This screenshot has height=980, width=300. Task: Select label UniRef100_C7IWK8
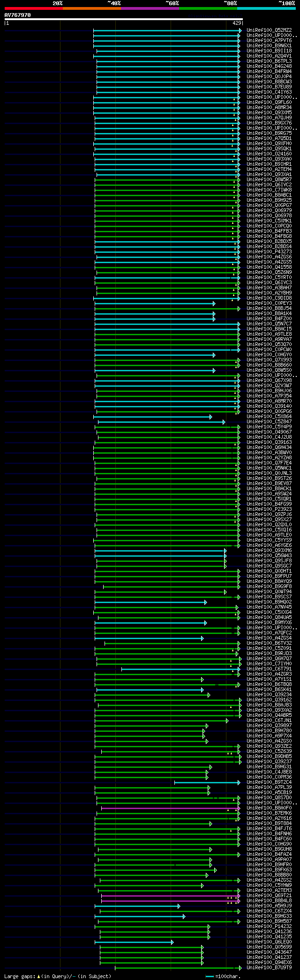click(x=269, y=190)
